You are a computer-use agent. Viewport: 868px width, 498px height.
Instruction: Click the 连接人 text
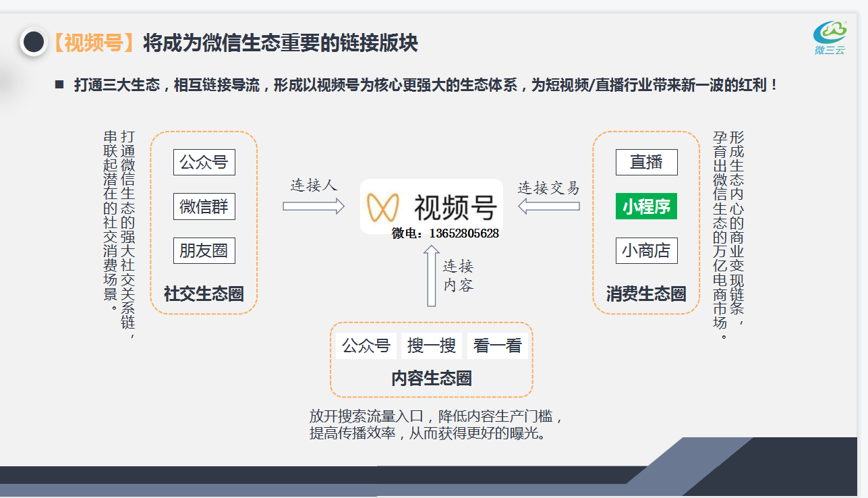tap(314, 185)
